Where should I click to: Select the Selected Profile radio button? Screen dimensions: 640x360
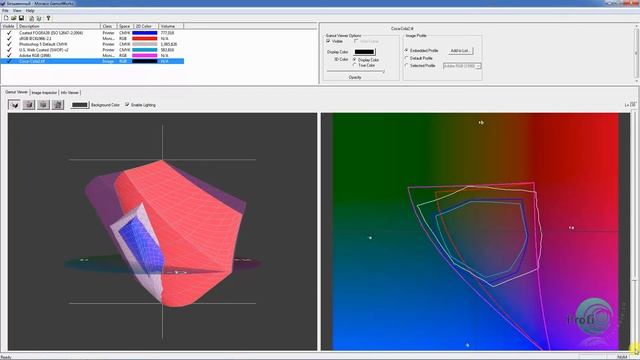tap(407, 65)
